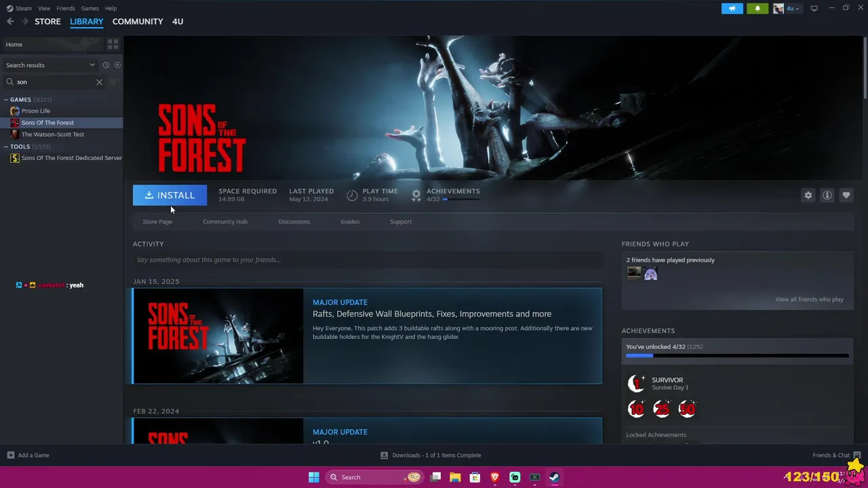Open library Home
Screen dimensions: 868x488
(x=52, y=44)
